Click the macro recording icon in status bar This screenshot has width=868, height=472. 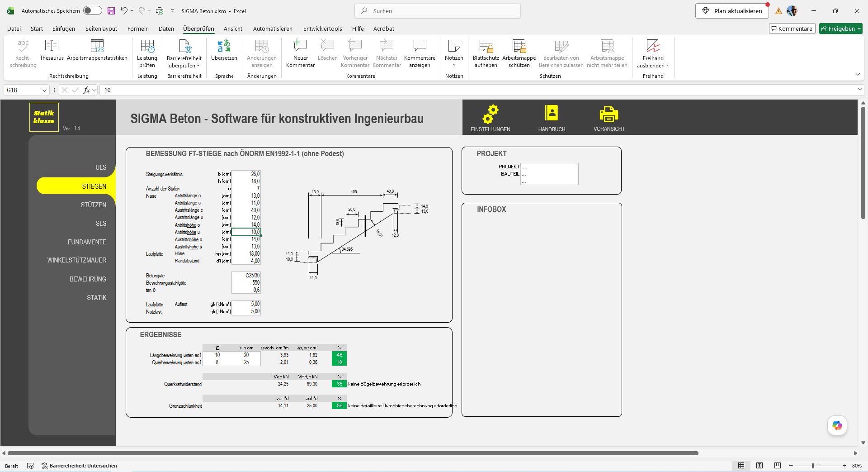[30, 466]
